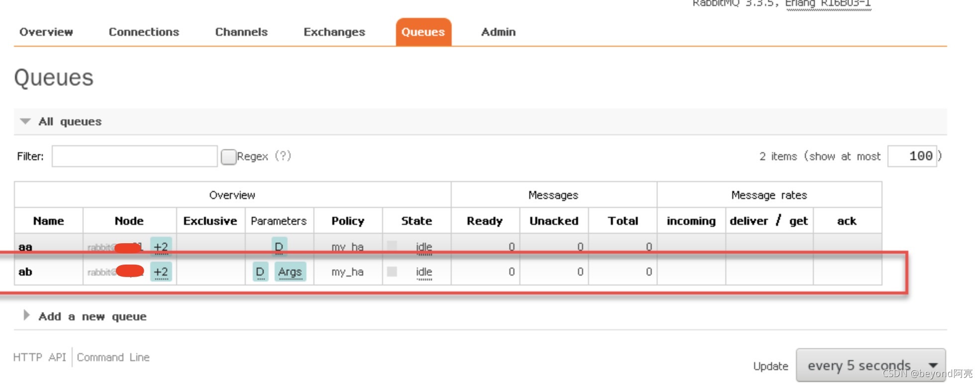Go to the Admin tab

498,32
